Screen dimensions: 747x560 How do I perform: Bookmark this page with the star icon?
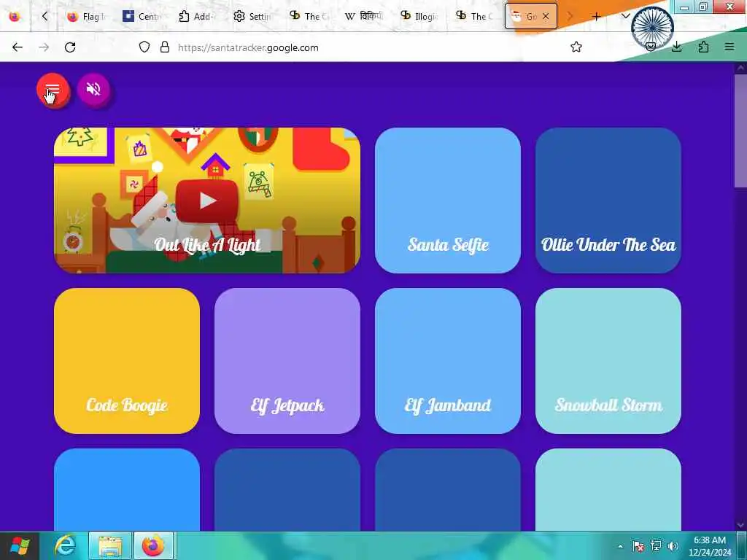(x=576, y=47)
